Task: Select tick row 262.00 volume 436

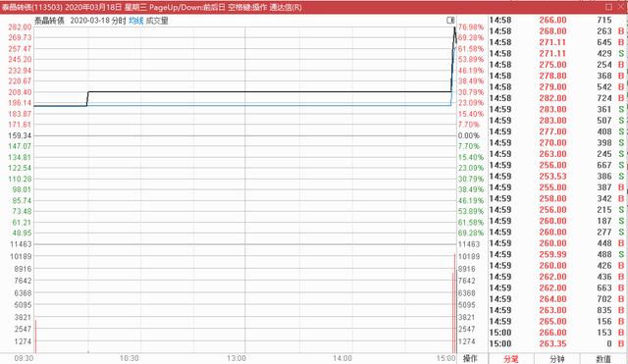Action: pyautogui.click(x=557, y=277)
